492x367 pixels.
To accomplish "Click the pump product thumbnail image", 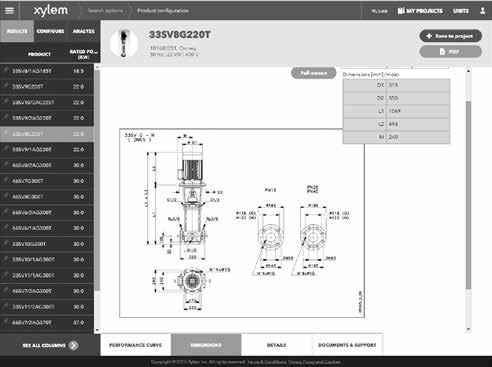I will coord(124,44).
